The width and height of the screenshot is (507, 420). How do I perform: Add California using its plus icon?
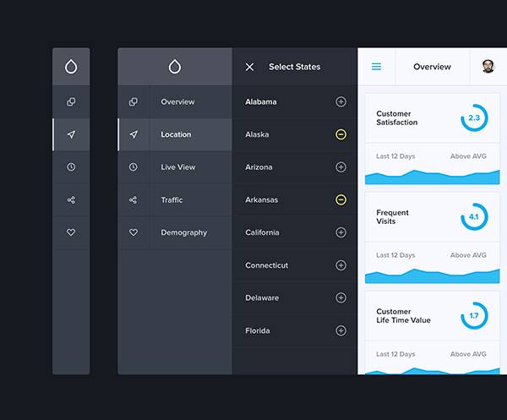coord(341,232)
